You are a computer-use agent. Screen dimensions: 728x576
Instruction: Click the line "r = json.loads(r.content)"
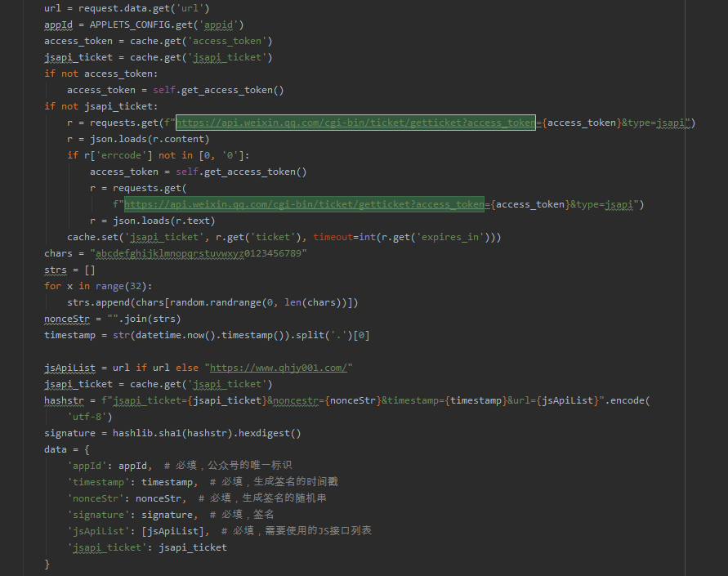[138, 139]
